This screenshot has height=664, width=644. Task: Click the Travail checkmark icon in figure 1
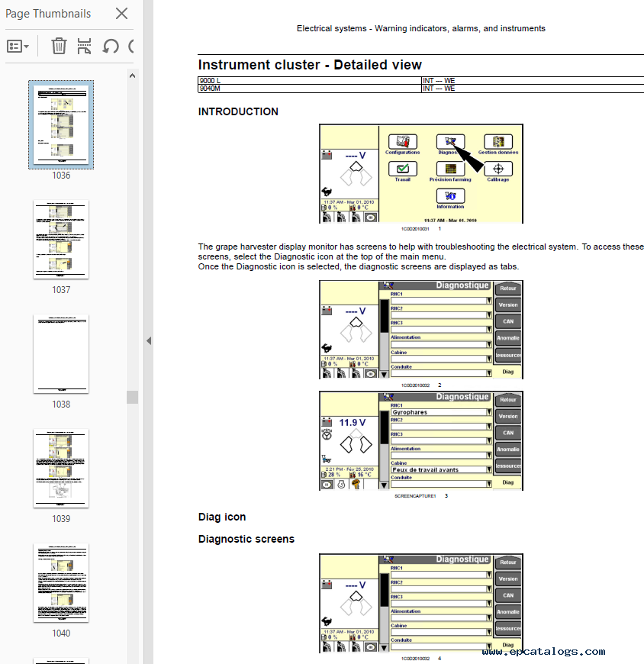tap(403, 169)
